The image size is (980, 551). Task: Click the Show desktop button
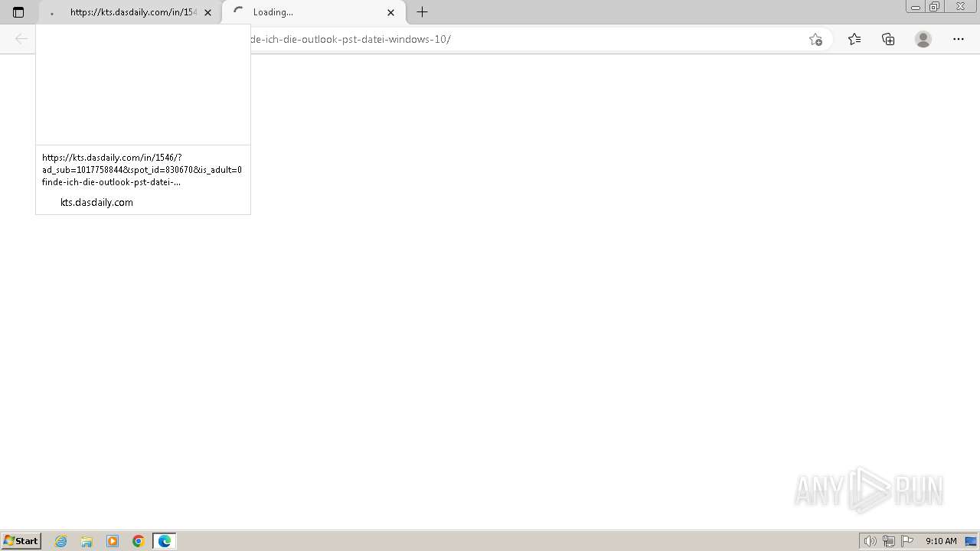pyautogui.click(x=971, y=541)
